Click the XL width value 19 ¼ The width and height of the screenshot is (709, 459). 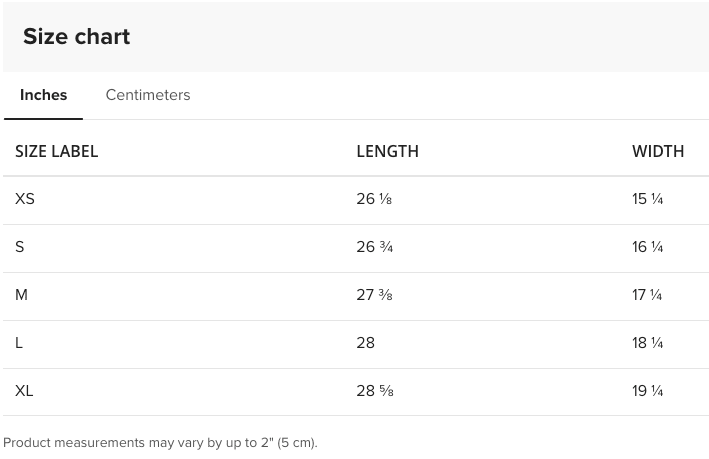[x=647, y=391]
